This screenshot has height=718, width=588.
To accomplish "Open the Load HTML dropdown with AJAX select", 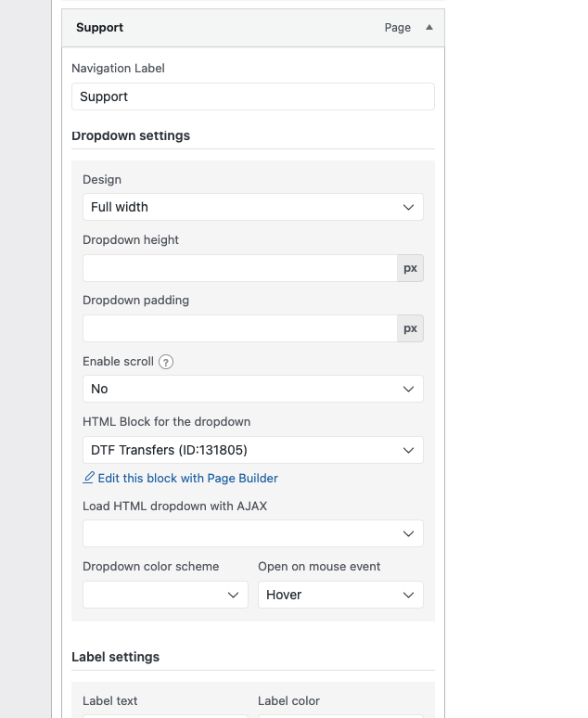I will point(253,533).
